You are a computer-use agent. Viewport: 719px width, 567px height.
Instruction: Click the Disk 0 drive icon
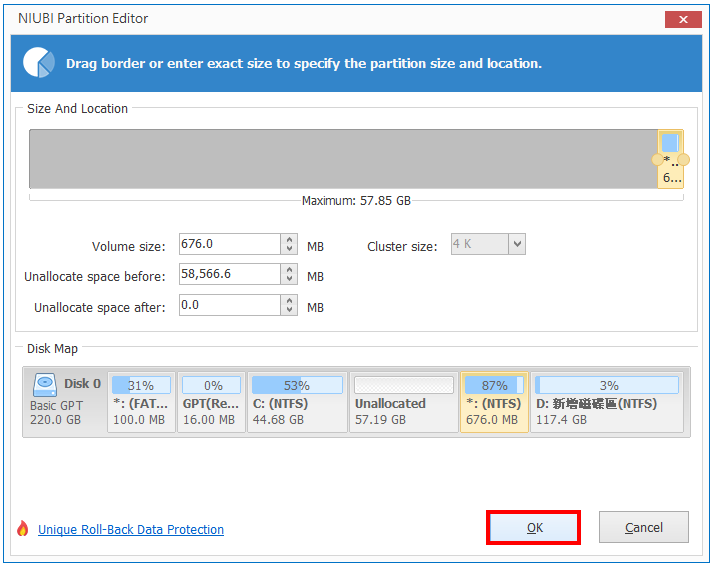point(45,384)
